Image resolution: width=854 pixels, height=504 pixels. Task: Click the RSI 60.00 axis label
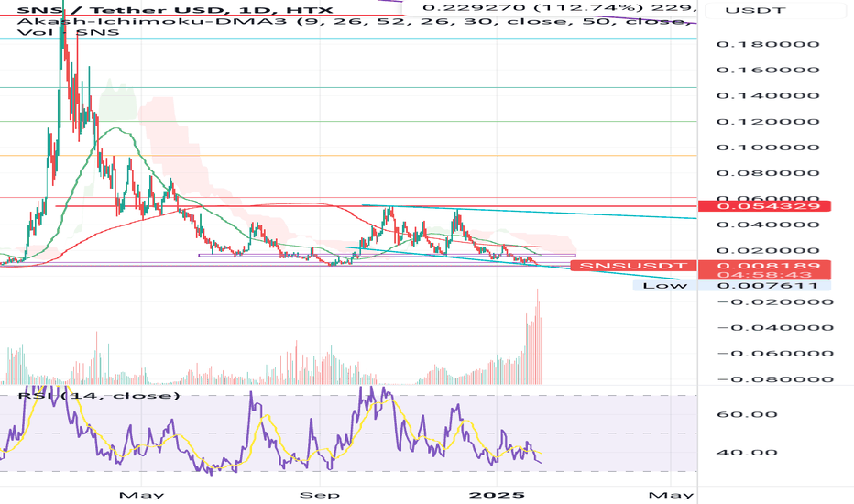747,414
